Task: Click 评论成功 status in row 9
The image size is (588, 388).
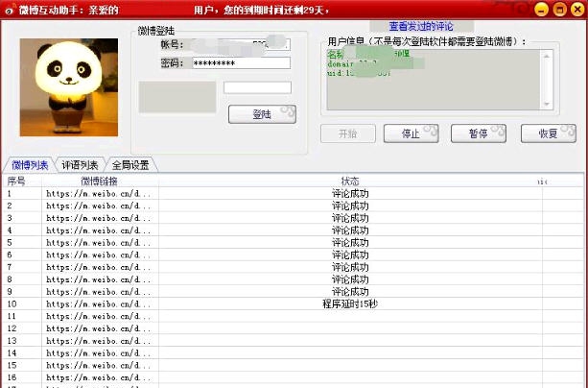Action: pos(350,292)
